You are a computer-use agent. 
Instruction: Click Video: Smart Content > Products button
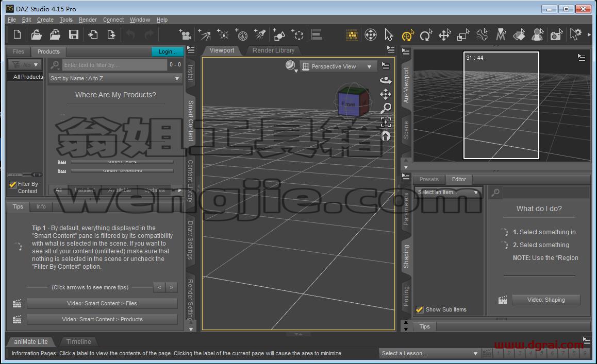click(x=102, y=320)
